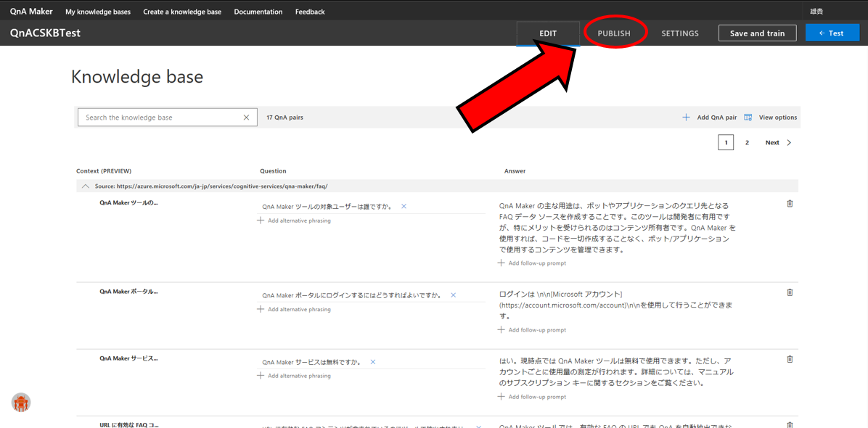
Task: Open the SETTINGS tab
Action: [x=680, y=33]
